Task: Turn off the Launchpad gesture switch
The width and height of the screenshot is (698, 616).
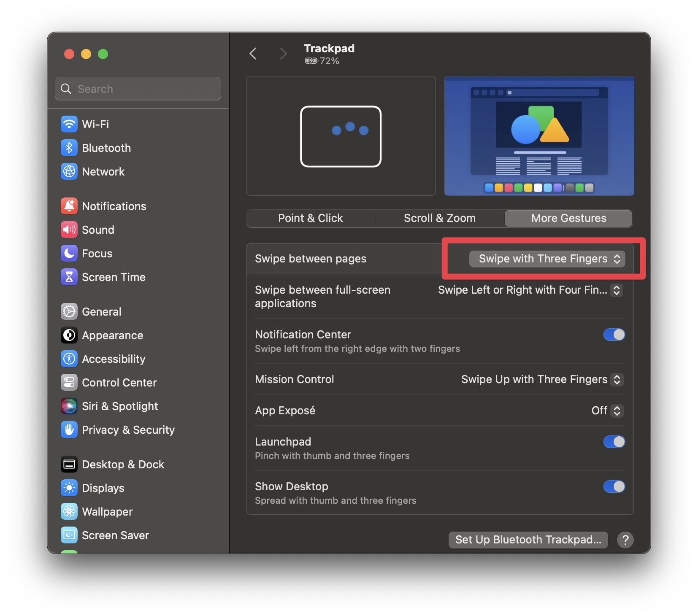Action: click(x=614, y=442)
